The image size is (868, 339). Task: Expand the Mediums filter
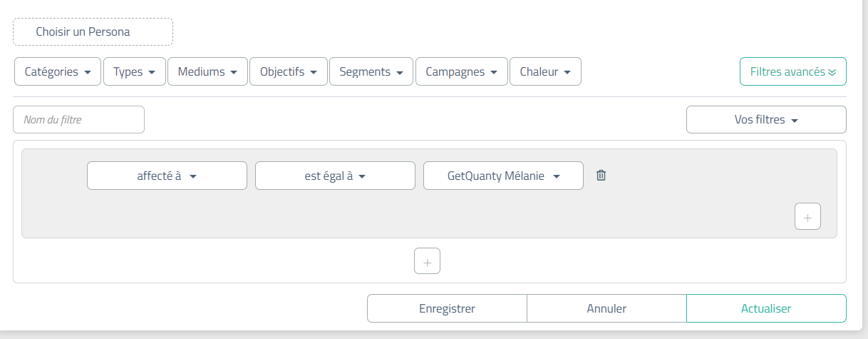pos(207,71)
